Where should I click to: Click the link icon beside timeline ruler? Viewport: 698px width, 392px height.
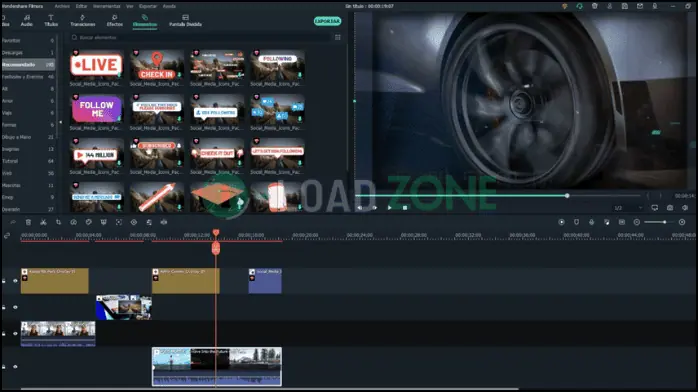coord(7,235)
